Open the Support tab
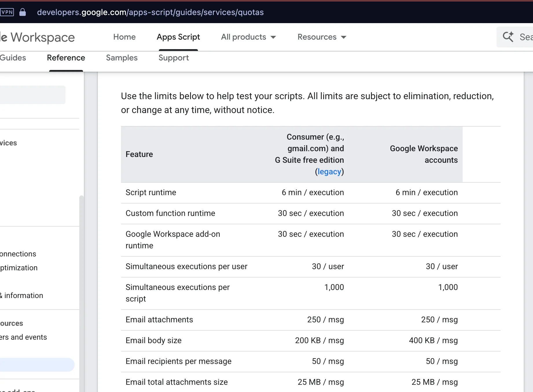 click(174, 58)
